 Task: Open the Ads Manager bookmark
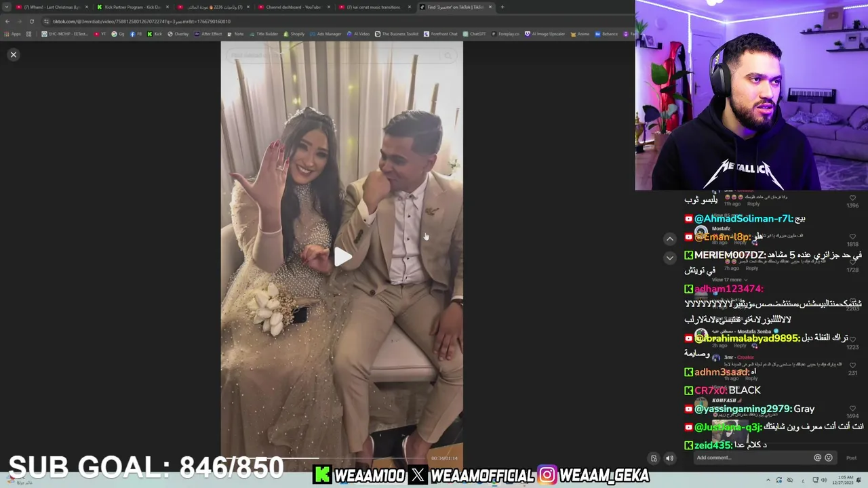tap(325, 34)
